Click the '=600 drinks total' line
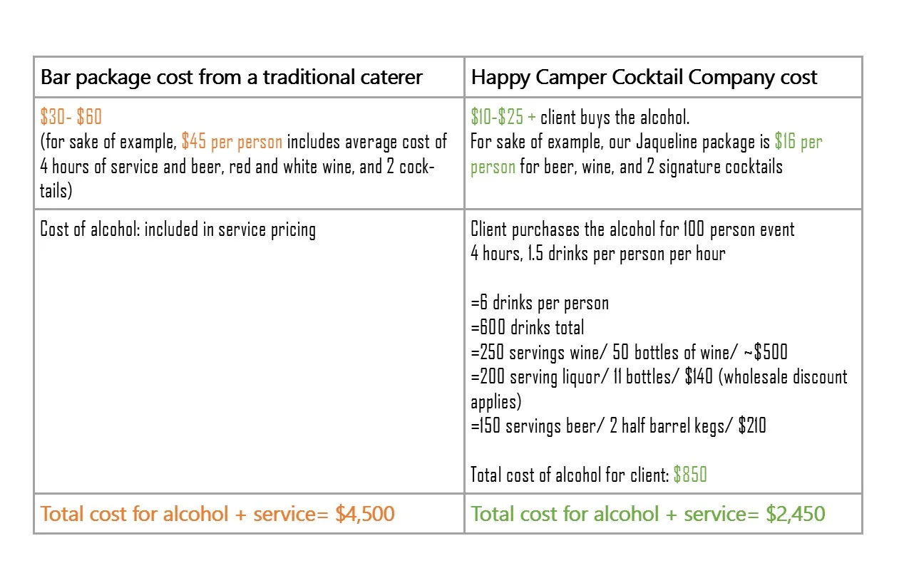The width and height of the screenshot is (909, 588). pyautogui.click(x=528, y=328)
